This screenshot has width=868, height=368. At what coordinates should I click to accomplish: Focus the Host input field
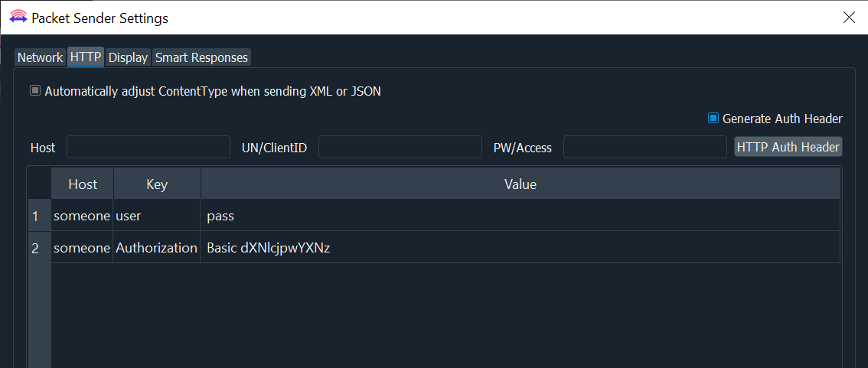(x=148, y=147)
